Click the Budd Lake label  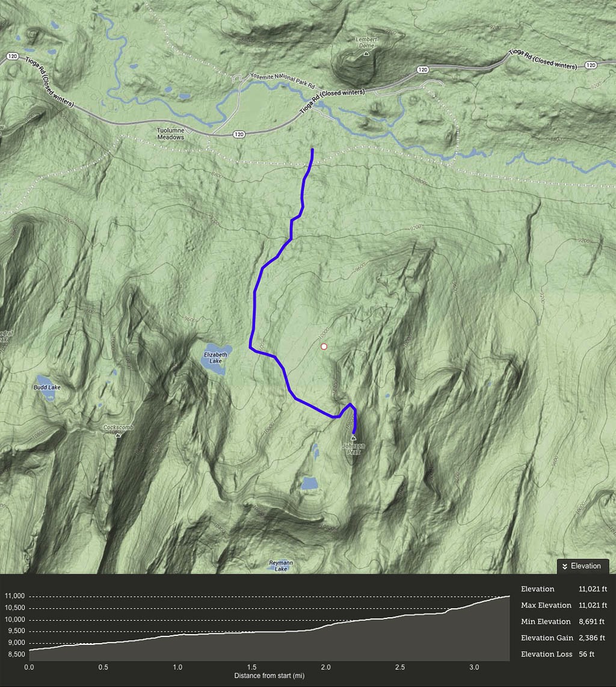click(47, 387)
